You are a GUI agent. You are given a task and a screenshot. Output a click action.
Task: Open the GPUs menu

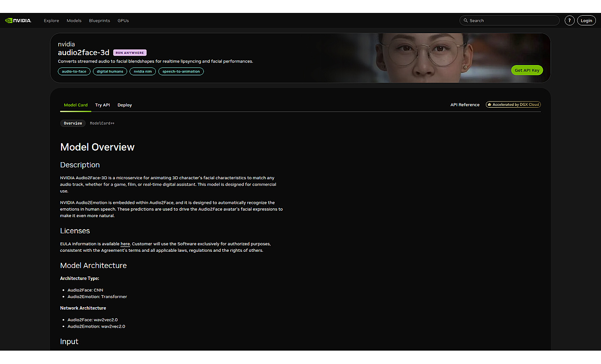click(123, 20)
